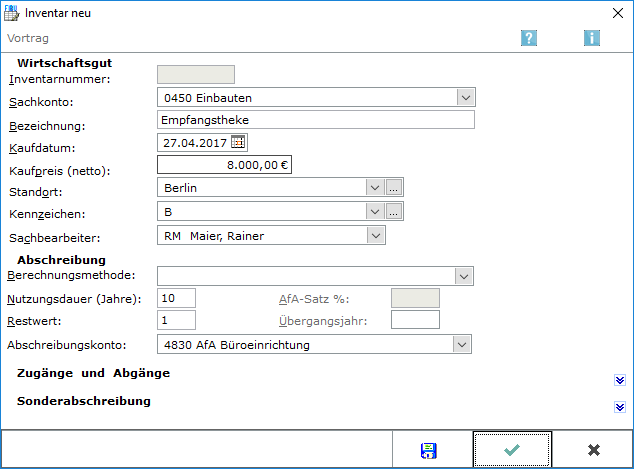Click the Abschreibung section heading
The width and height of the screenshot is (634, 469).
coord(61,260)
